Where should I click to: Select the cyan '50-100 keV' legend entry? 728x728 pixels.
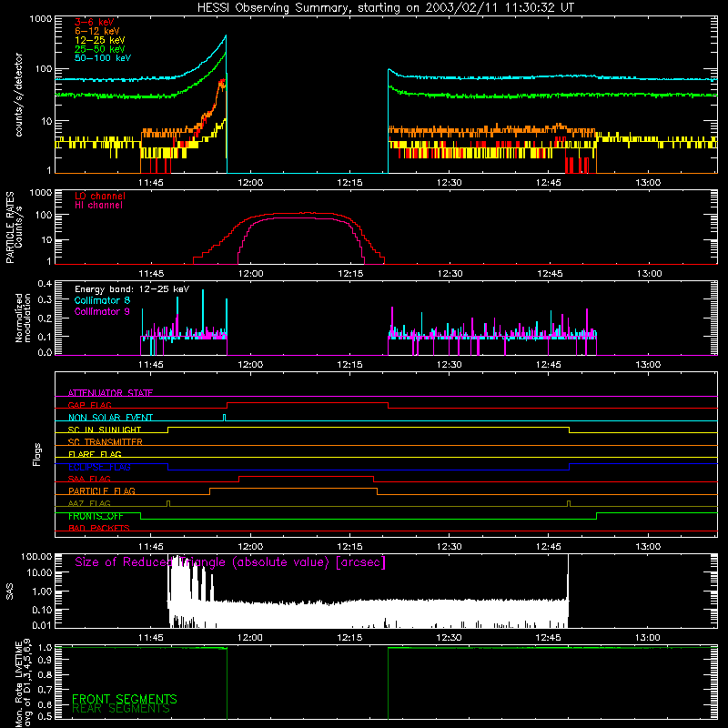click(103, 58)
